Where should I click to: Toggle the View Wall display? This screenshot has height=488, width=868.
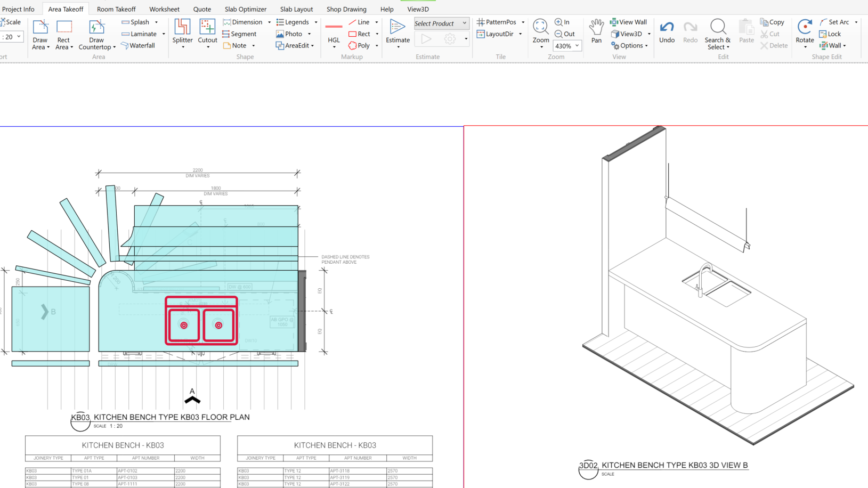click(628, 22)
